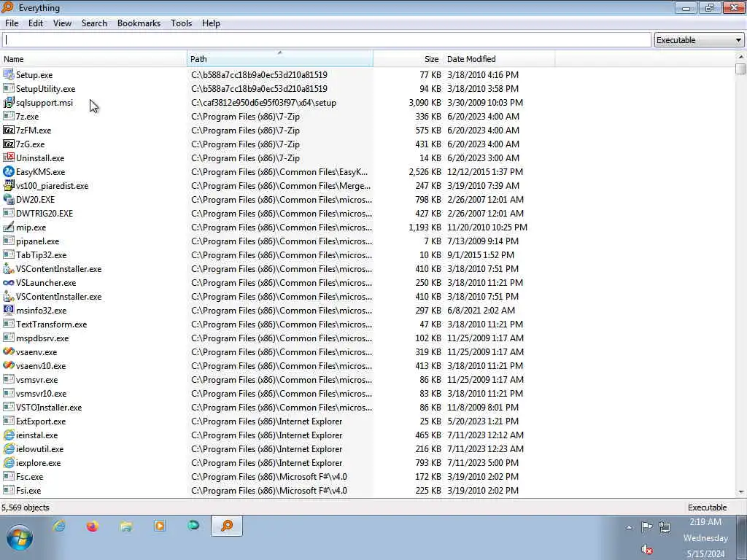The image size is (747, 560).
Task: Click the 2,526 KB size value
Action: pos(425,171)
